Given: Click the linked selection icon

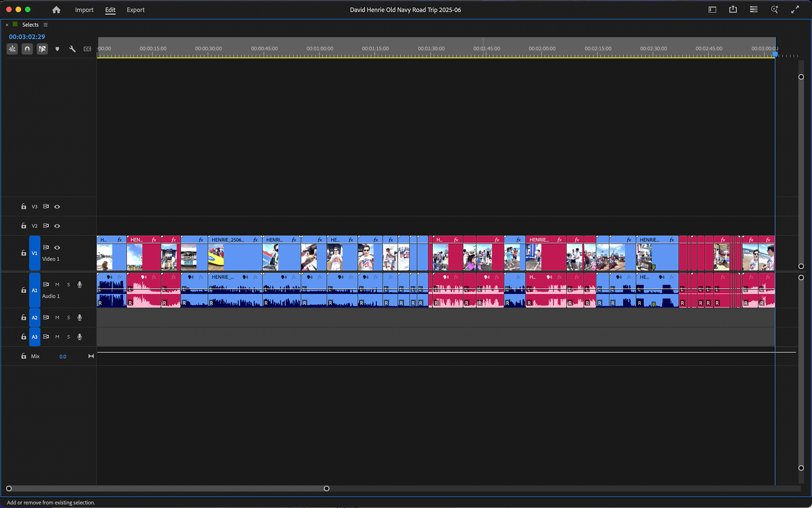Looking at the screenshot, I should coord(42,49).
